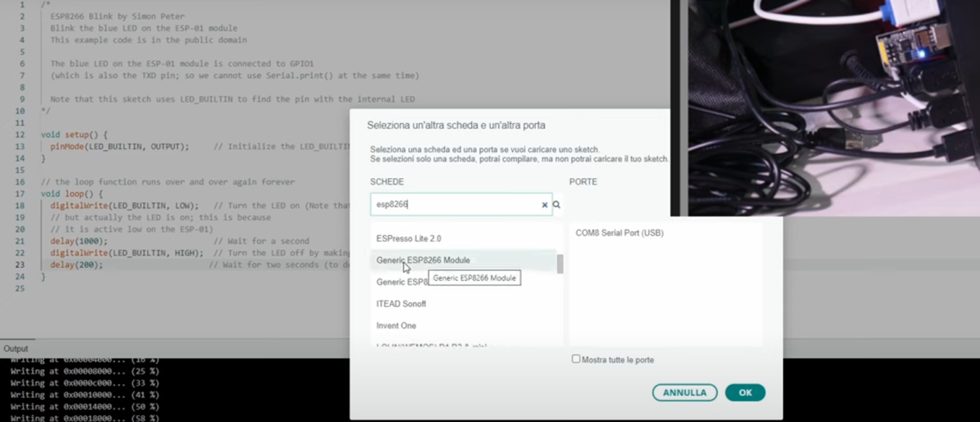This screenshot has width=980, height=422.
Task: Click line number 13 in editor gutter
Action: tap(19, 146)
